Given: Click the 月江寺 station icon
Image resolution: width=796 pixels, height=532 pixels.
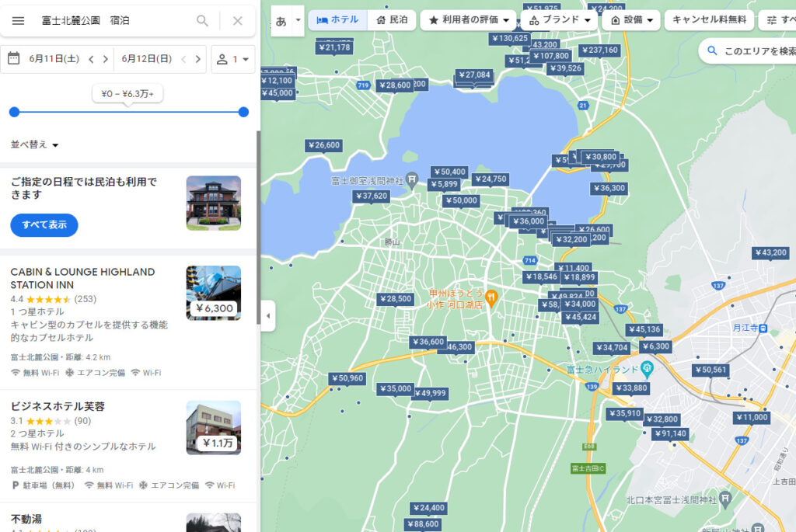Looking at the screenshot, I should point(763,328).
